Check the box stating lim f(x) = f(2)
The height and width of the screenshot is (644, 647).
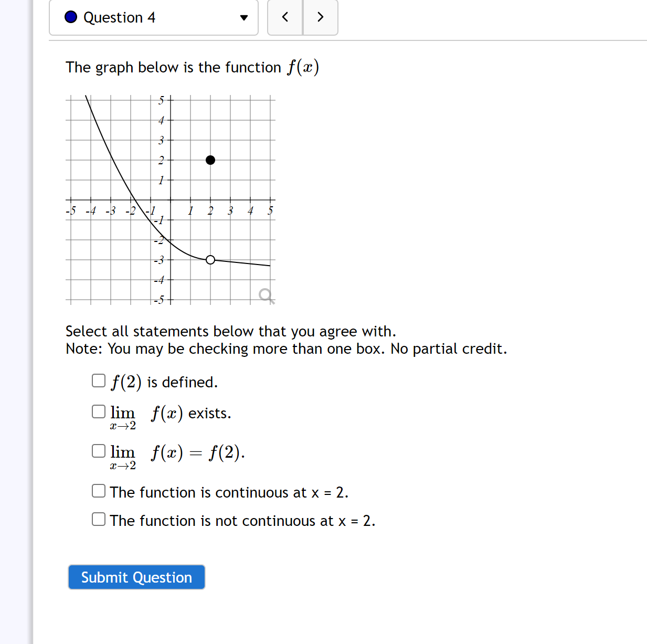pyautogui.click(x=98, y=450)
